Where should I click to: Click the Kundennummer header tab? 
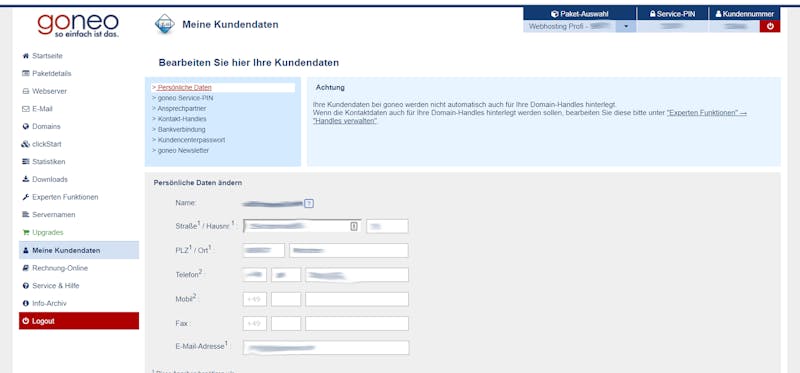click(744, 14)
